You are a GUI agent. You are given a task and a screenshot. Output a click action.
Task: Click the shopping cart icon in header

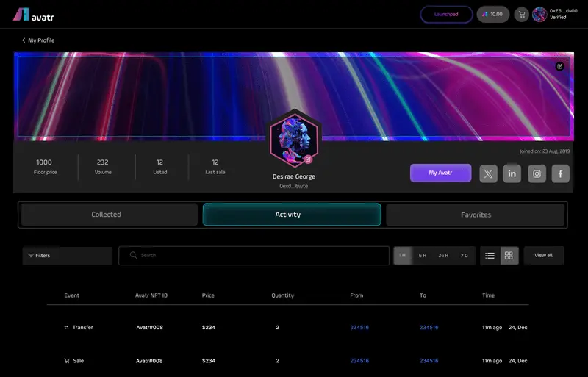pyautogui.click(x=521, y=14)
